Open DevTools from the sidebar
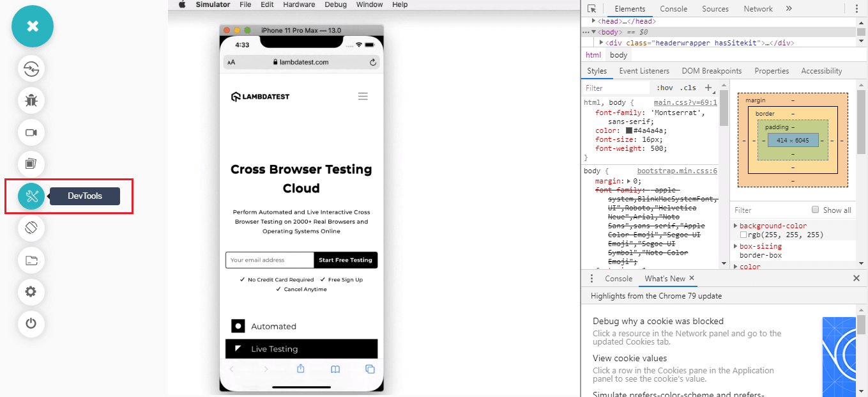 [31, 196]
